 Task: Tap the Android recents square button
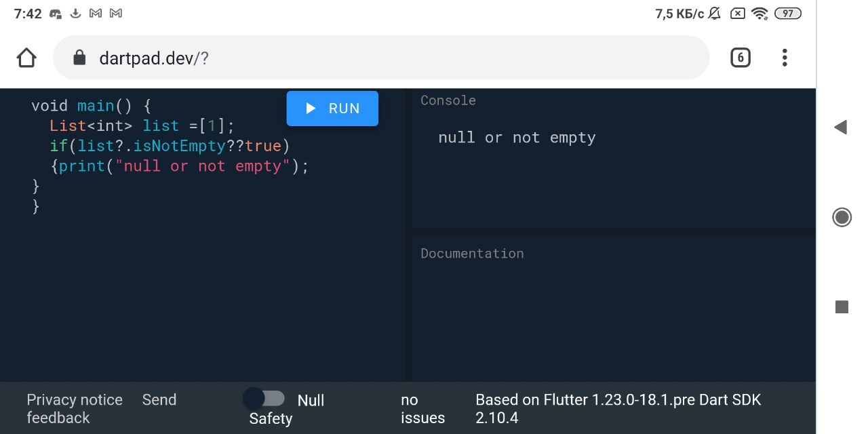(842, 307)
